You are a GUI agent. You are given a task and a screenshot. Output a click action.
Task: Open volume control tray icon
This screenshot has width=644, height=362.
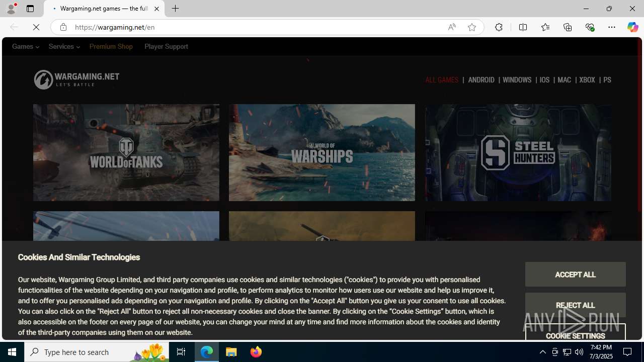[579, 352]
